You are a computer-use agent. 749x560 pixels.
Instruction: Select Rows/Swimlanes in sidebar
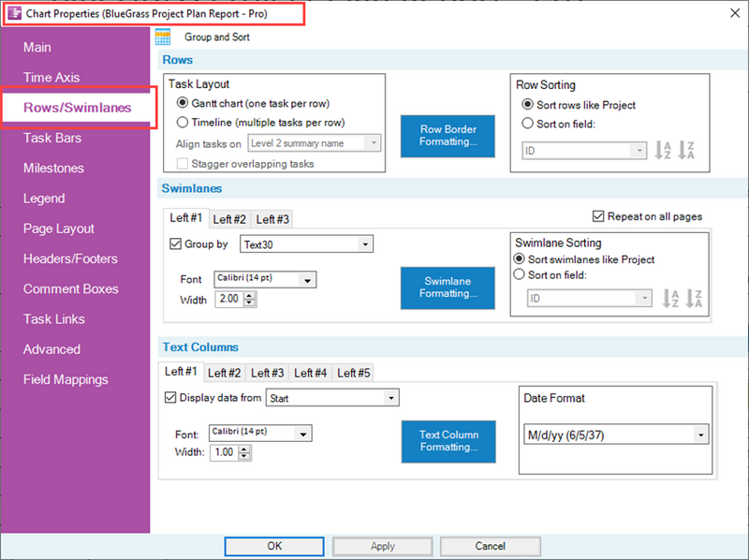78,108
